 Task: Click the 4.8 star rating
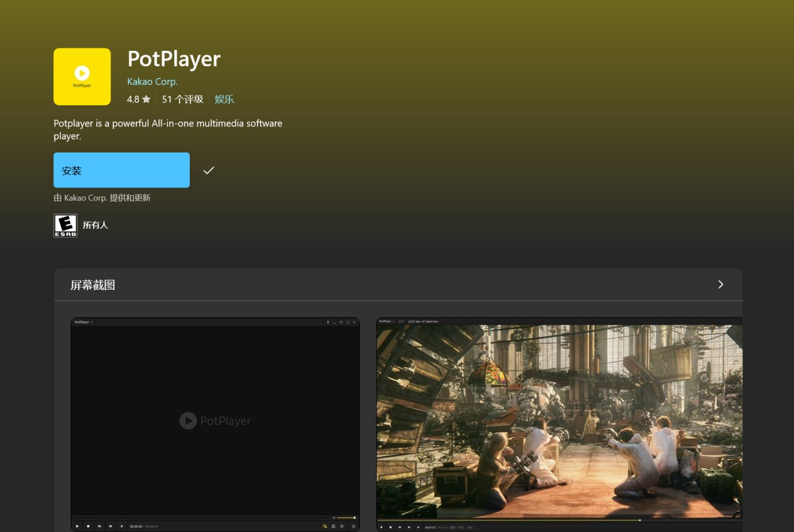tap(139, 99)
